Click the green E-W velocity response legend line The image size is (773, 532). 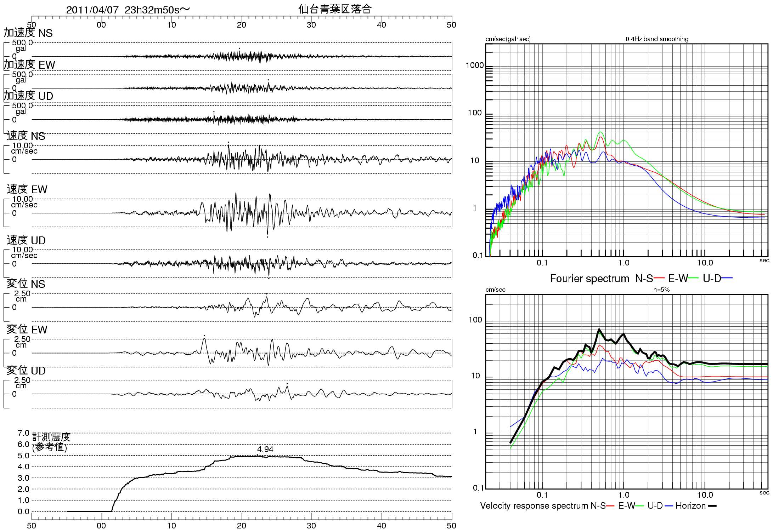(x=640, y=506)
